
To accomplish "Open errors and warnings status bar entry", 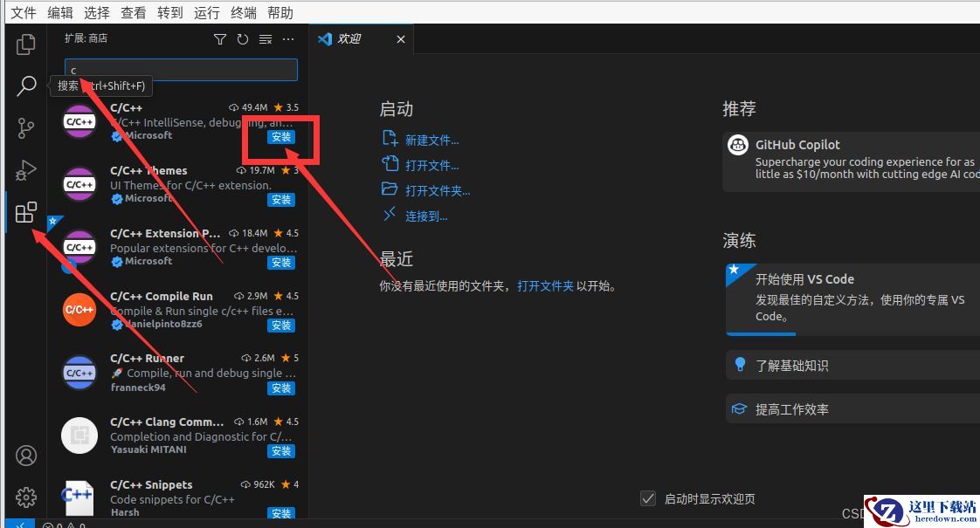I will 64,525.
